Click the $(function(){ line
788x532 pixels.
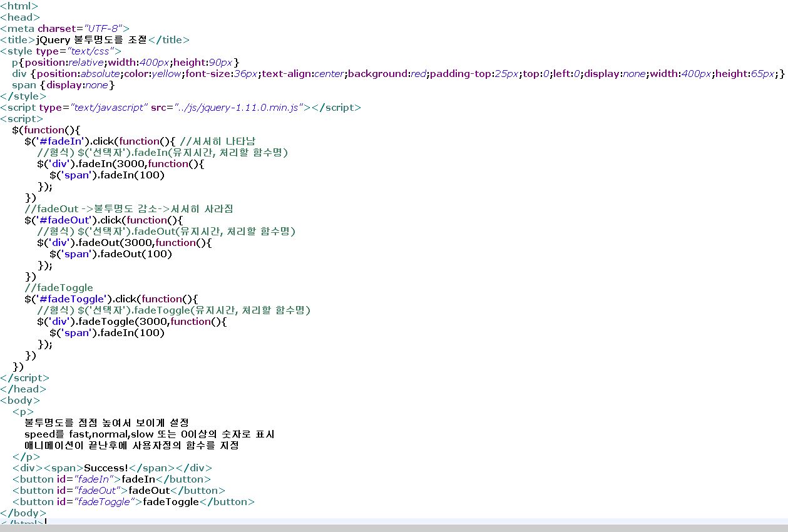[x=46, y=130]
